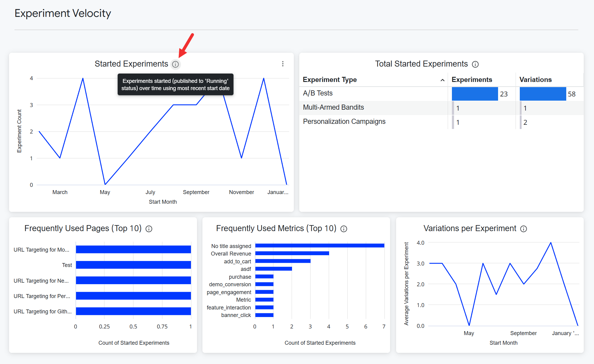Click the add_to_cart metric bar

pos(283,261)
